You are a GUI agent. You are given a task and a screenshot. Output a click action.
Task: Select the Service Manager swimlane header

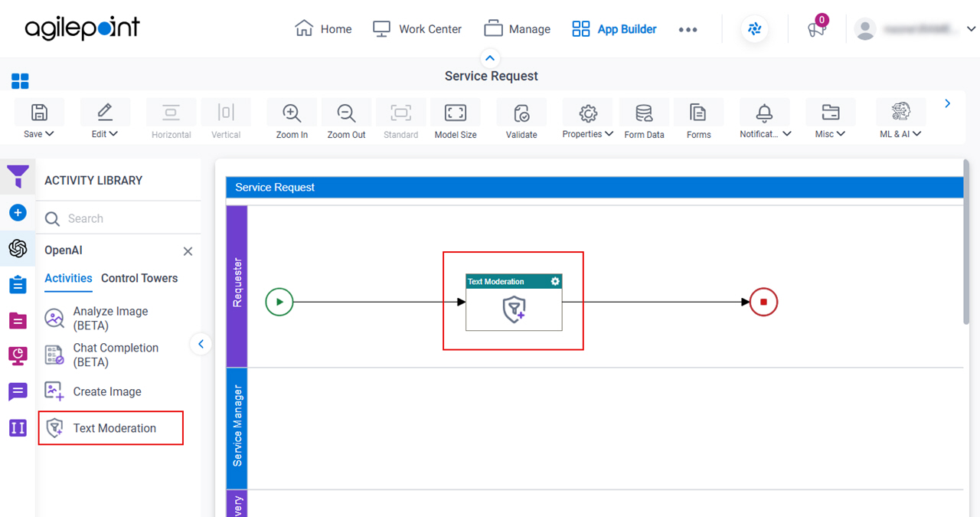237,428
